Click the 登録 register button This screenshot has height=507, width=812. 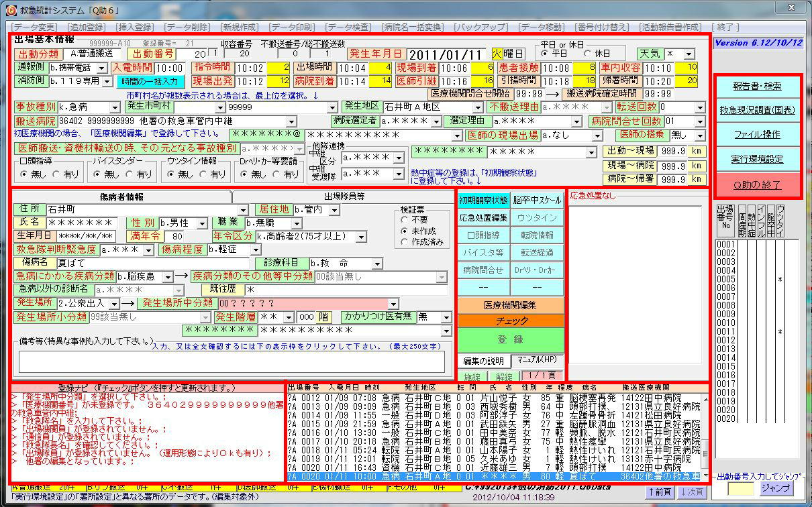point(510,339)
